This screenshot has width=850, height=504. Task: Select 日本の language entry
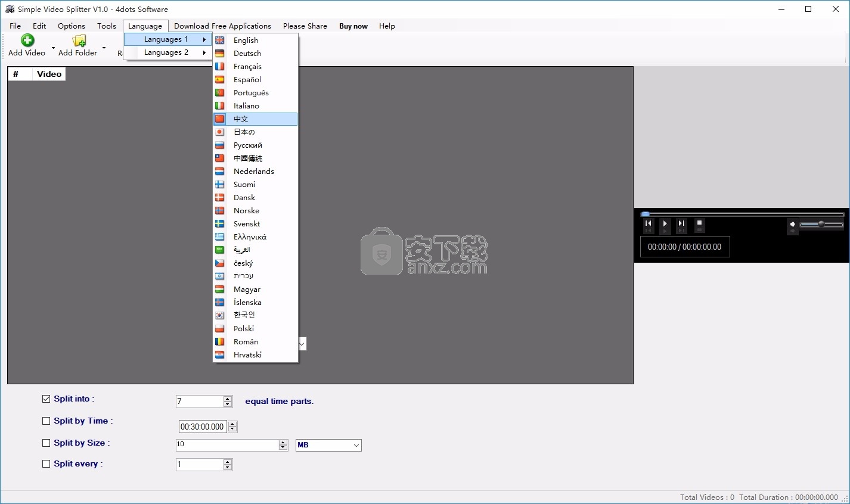tap(255, 132)
